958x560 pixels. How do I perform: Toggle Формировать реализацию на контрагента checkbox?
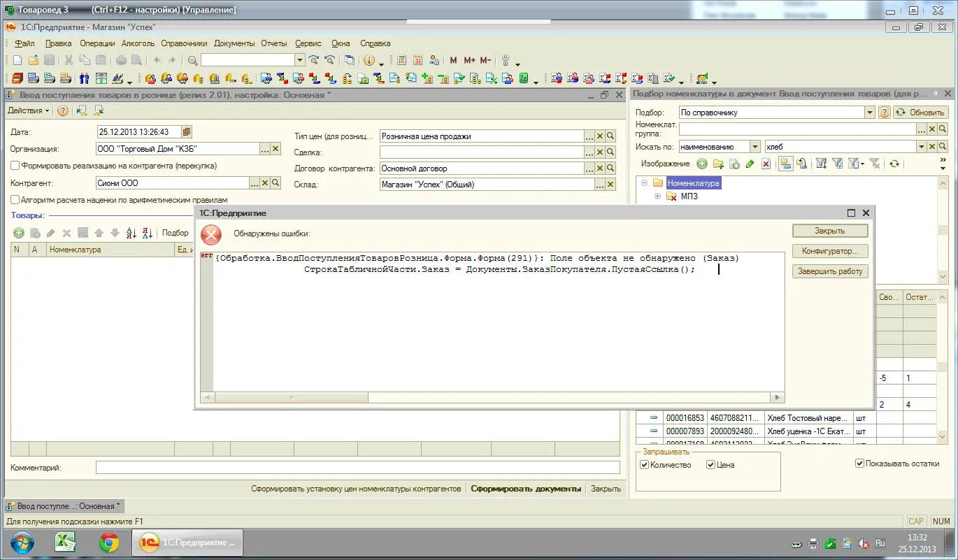[x=15, y=166]
